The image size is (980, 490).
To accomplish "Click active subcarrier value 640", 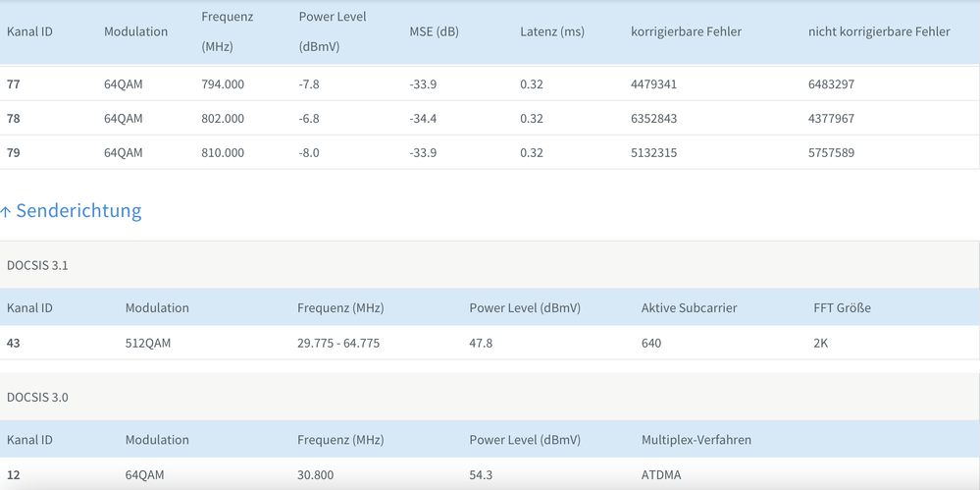I will [x=651, y=343].
